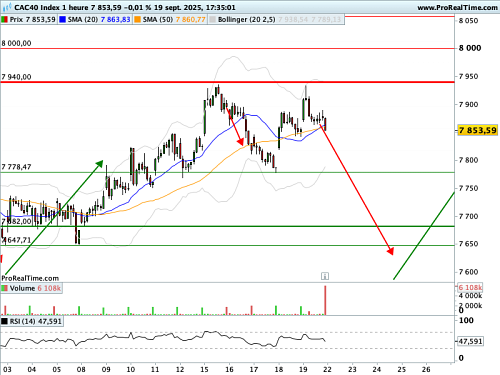Click the 8 000,00 resistance level label
500x375 pixels.
(x=16, y=43)
